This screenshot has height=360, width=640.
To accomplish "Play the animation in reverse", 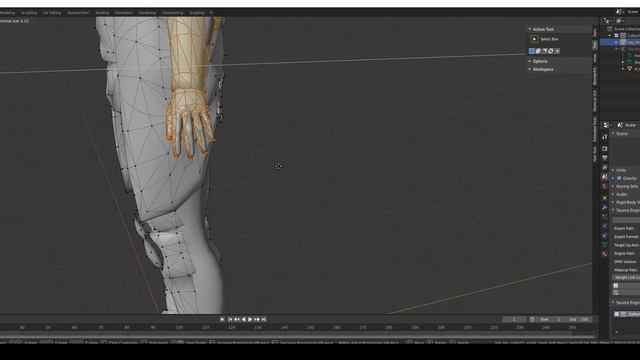I will [244, 319].
